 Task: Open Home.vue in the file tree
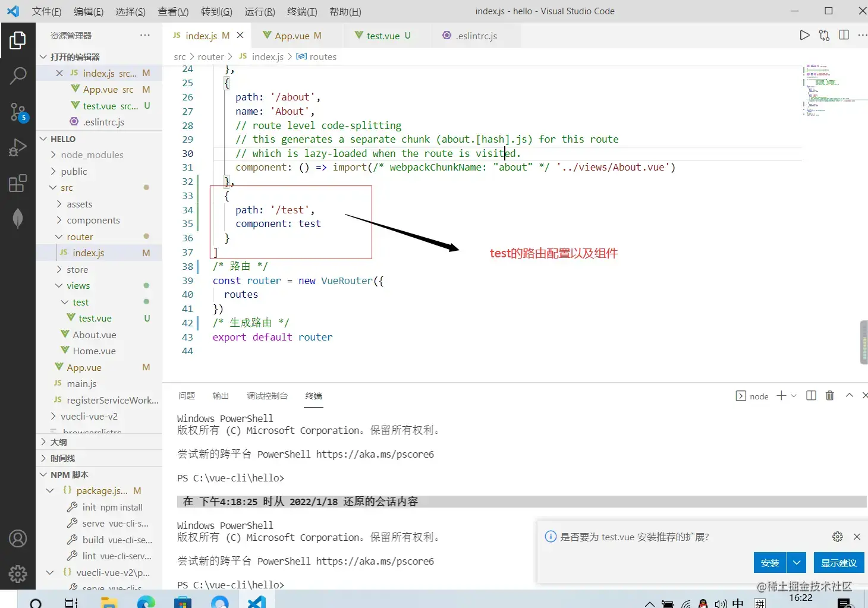[x=99, y=351]
